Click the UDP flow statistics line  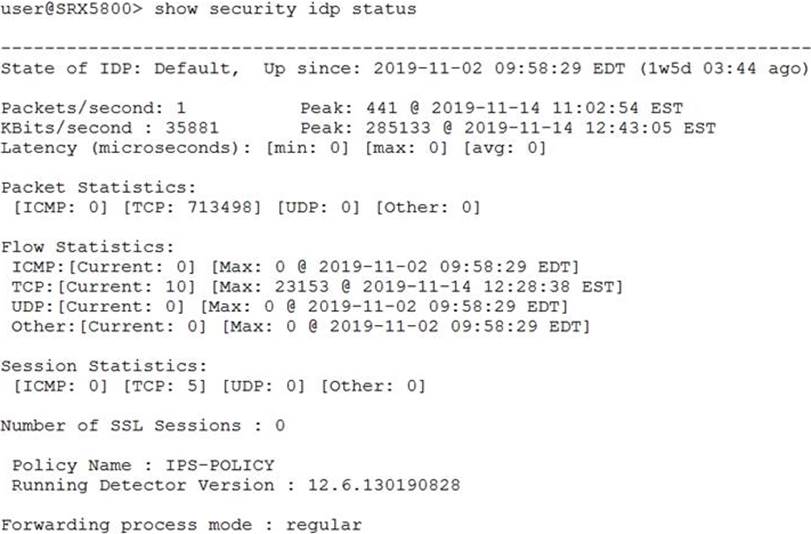pos(290,307)
